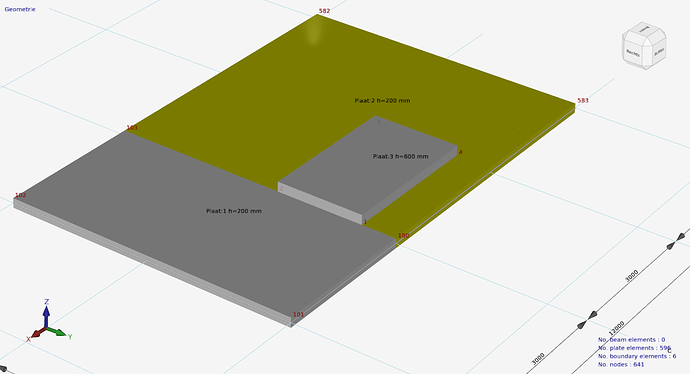The width and height of the screenshot is (690, 374).
Task: Click the Rechts face of view cube
Action: (x=633, y=53)
